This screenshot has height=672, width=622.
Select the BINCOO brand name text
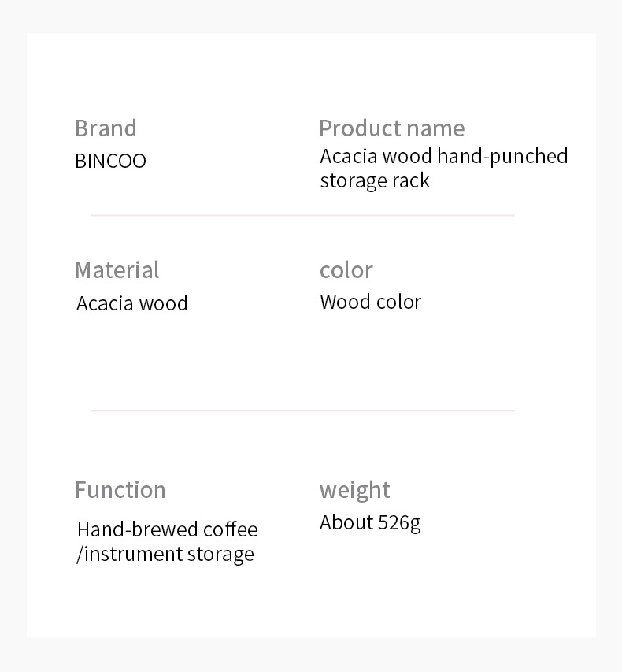[x=110, y=162]
